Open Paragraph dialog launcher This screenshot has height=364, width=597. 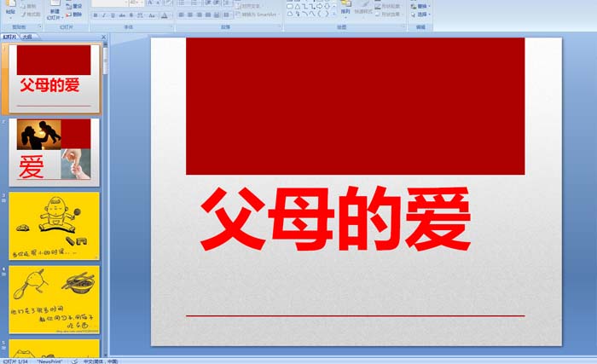tap(280, 27)
